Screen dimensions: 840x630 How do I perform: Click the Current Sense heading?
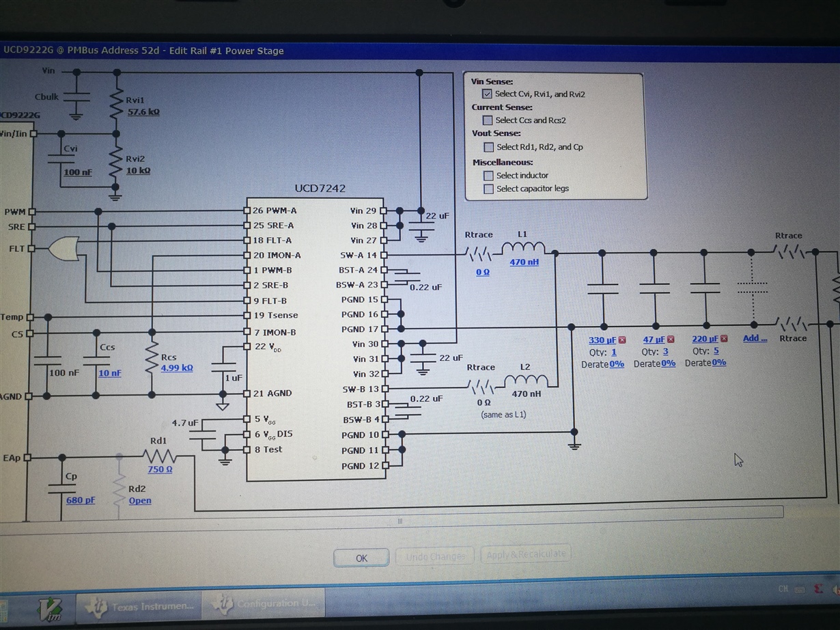502,107
